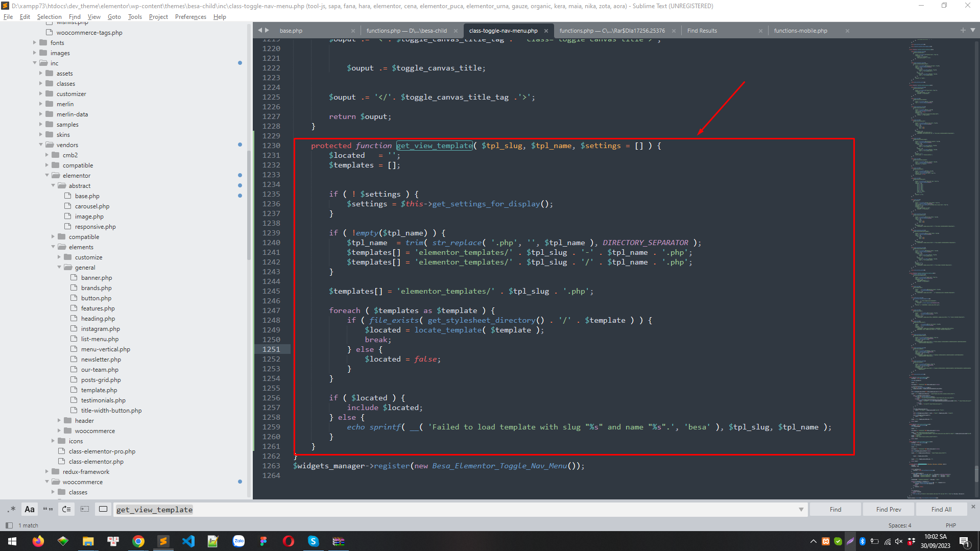The height and width of the screenshot is (551, 980).
Task: Expand the images folder
Action: tap(35, 53)
